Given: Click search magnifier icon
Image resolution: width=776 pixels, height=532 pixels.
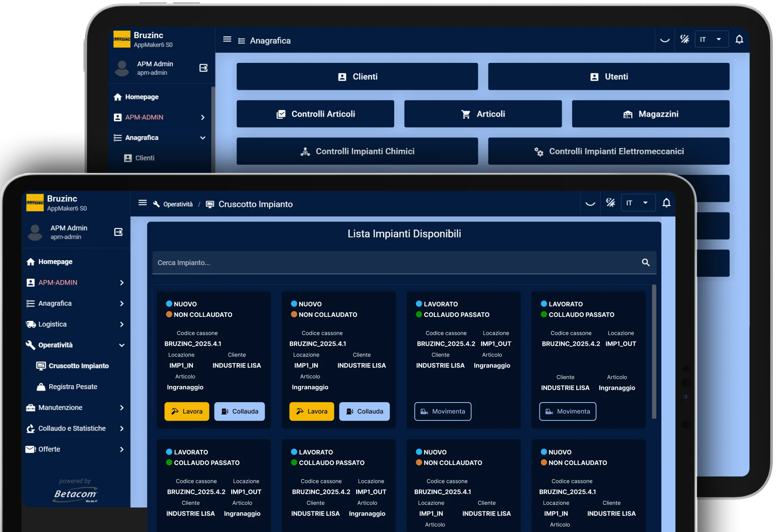Looking at the screenshot, I should [x=646, y=262].
